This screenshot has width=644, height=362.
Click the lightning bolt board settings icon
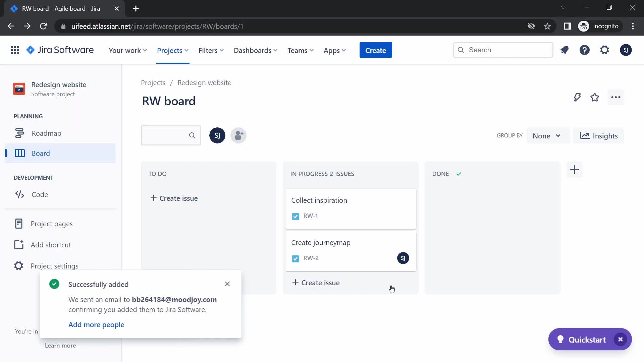[x=577, y=97]
